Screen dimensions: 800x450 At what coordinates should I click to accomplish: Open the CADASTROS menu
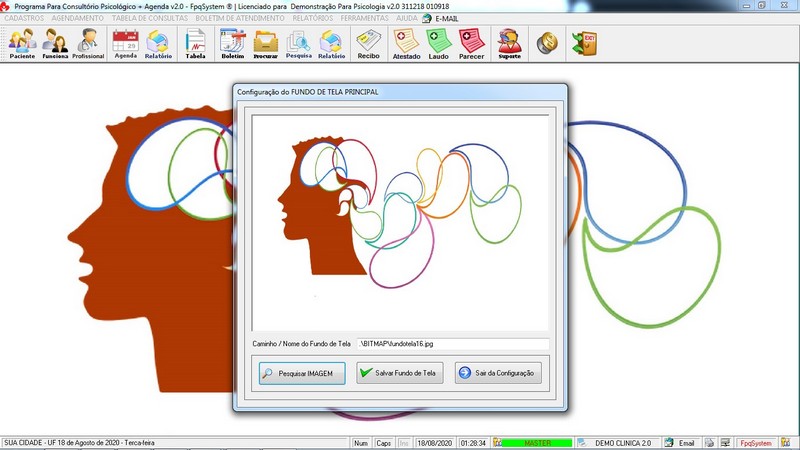coord(24,18)
